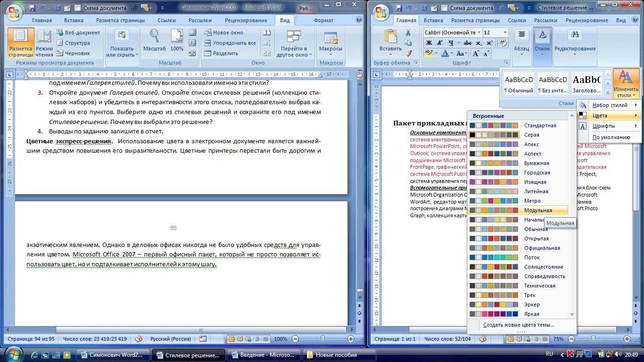
Task: Switch to Draft view (Черновик)
Action: [x=73, y=53]
